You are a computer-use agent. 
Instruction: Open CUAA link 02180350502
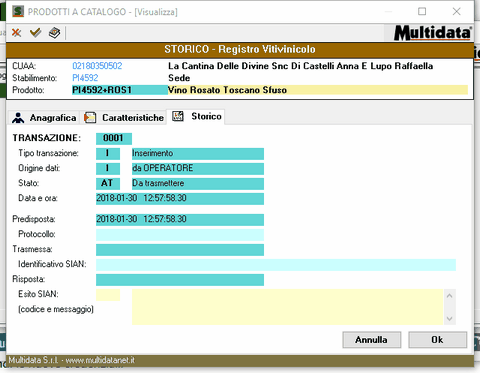[97, 66]
